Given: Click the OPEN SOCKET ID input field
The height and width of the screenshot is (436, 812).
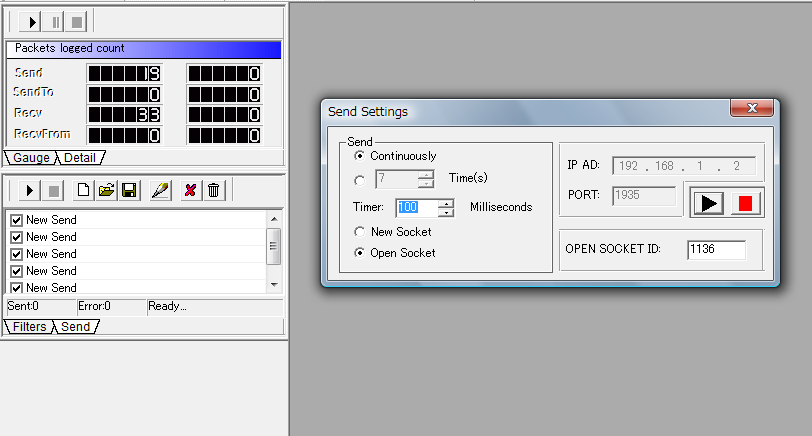Looking at the screenshot, I should 716,250.
